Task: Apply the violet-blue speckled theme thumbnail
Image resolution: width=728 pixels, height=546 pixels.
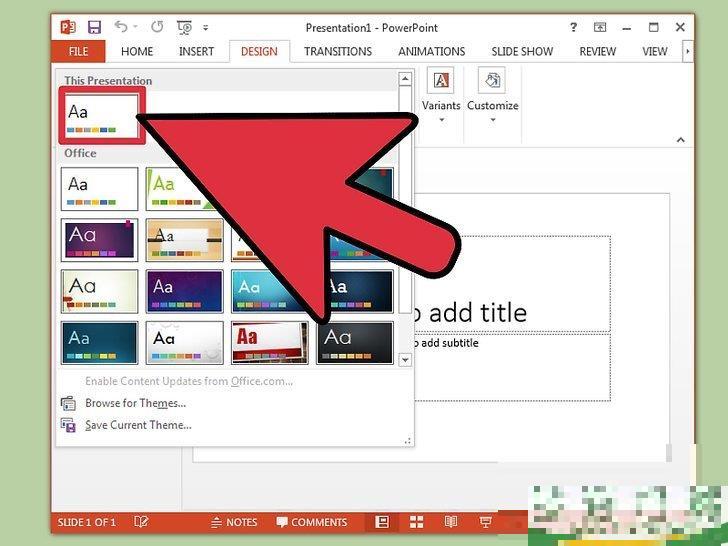Action: 184,292
